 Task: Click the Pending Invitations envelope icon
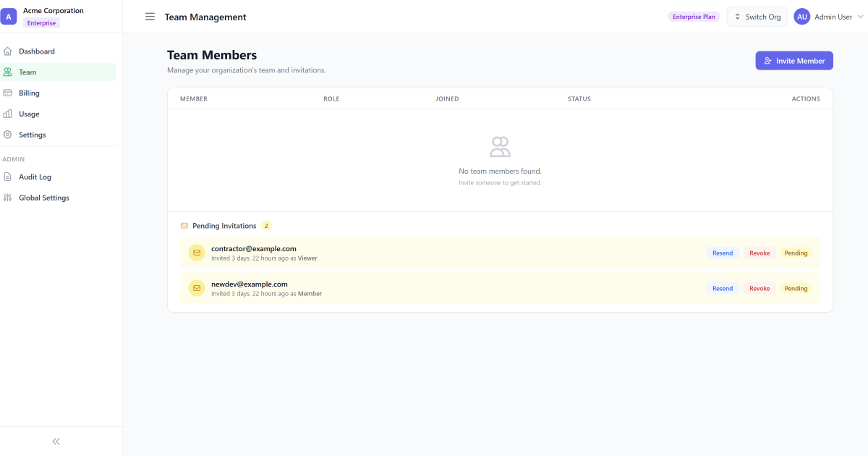click(184, 226)
